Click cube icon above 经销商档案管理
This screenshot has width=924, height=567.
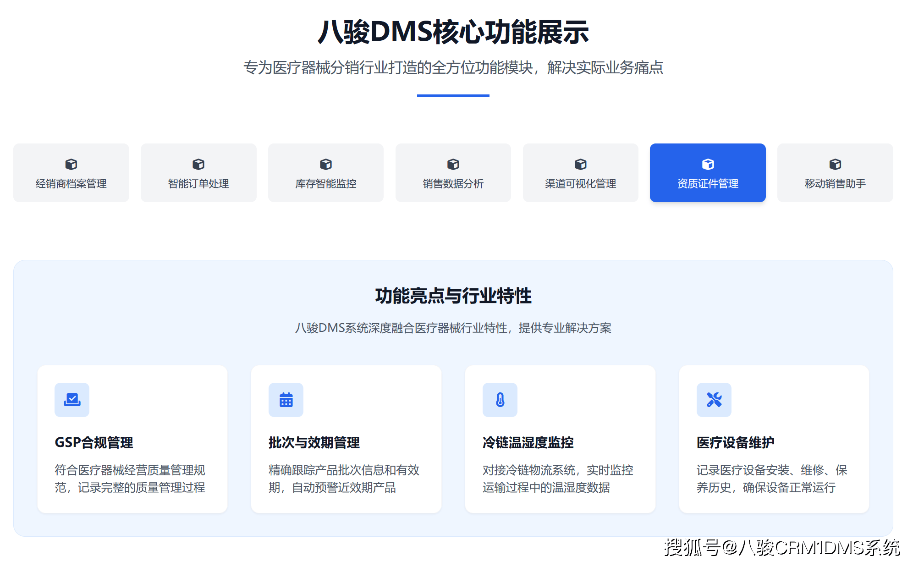71,164
